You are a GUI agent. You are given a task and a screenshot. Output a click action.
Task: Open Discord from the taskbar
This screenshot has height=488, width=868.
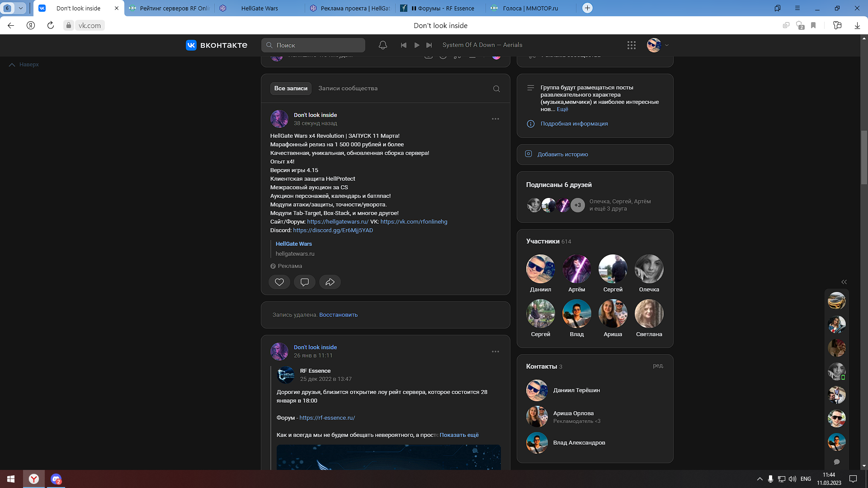pos(56,479)
